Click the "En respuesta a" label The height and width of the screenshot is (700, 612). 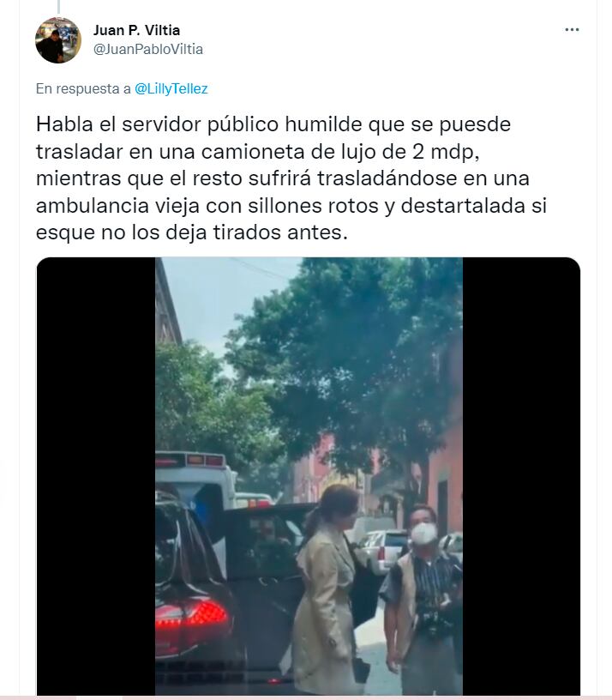pyautogui.click(x=83, y=89)
